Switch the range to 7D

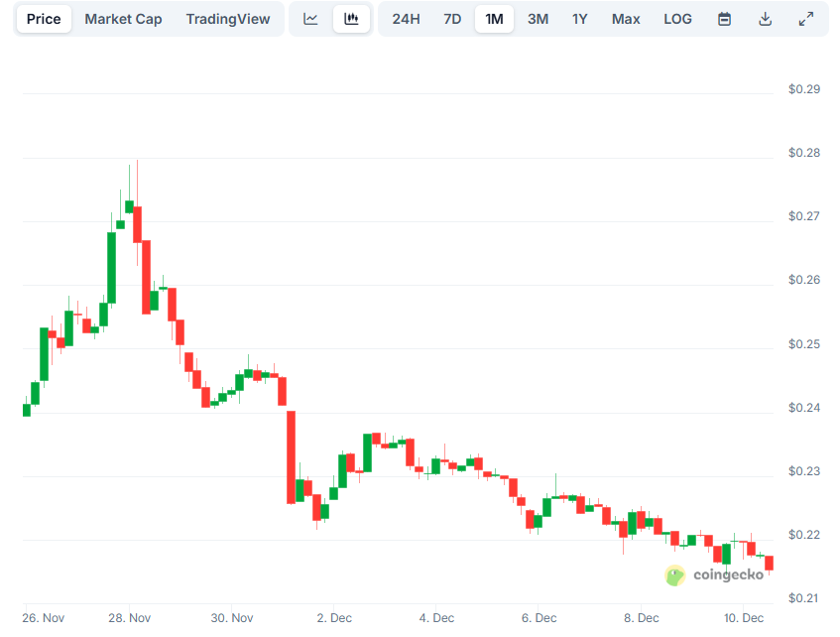(x=452, y=19)
